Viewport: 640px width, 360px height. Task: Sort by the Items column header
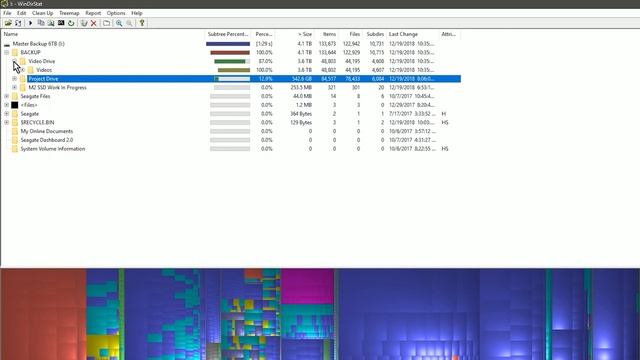(327, 34)
